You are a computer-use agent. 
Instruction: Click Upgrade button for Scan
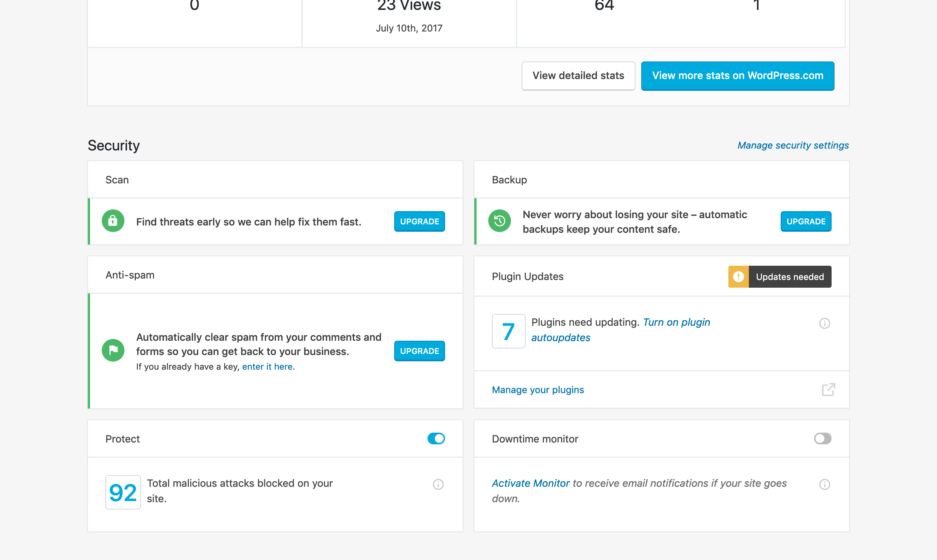[419, 221]
